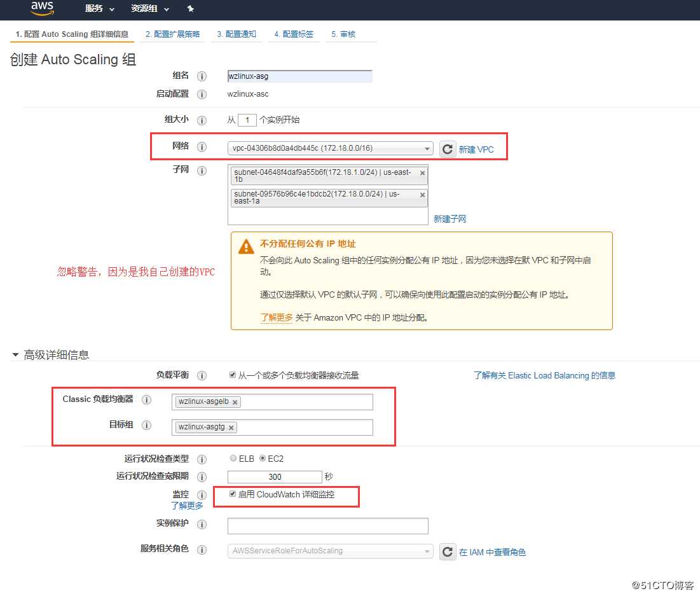This screenshot has width=700, height=596.
Task: Click the 组名 input field wzlinux-asg
Action: coord(299,76)
